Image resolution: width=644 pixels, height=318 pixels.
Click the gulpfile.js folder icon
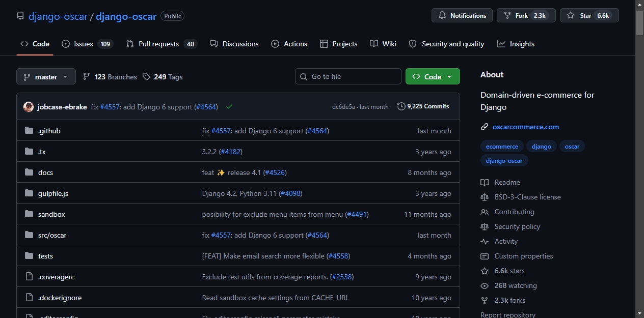click(29, 193)
